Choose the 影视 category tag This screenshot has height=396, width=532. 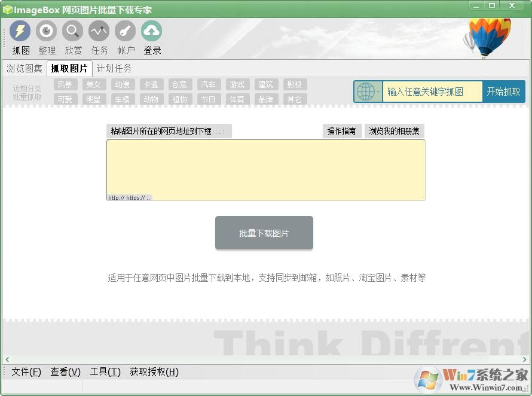(294, 84)
